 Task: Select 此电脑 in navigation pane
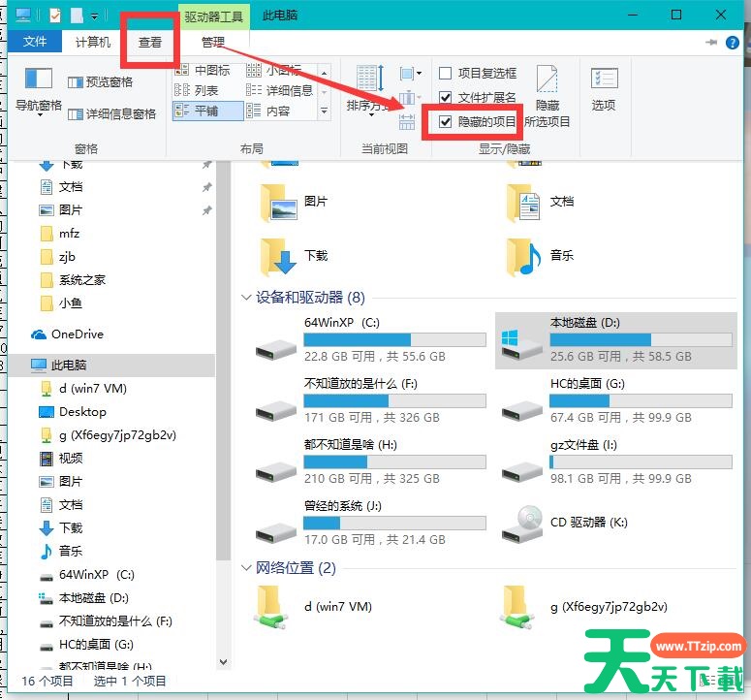coord(111,366)
